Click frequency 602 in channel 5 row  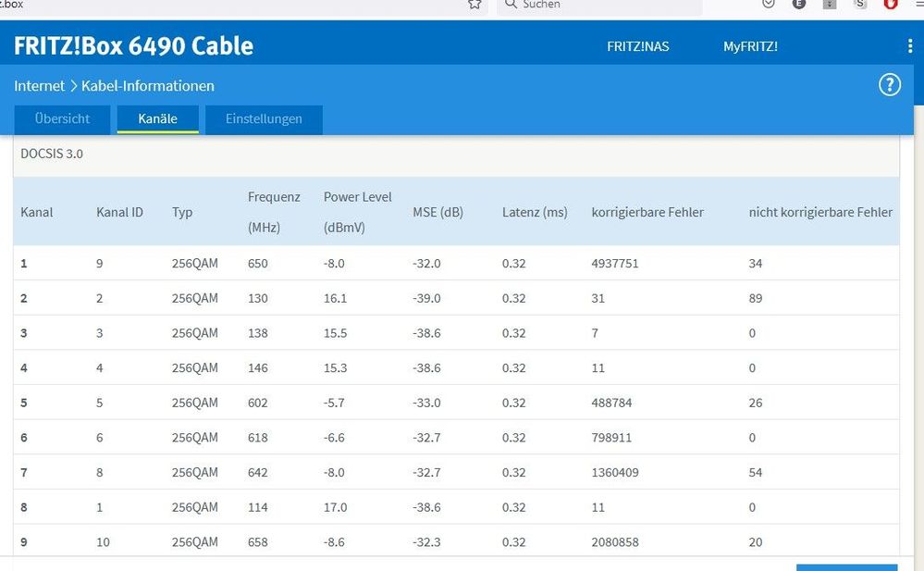point(257,403)
